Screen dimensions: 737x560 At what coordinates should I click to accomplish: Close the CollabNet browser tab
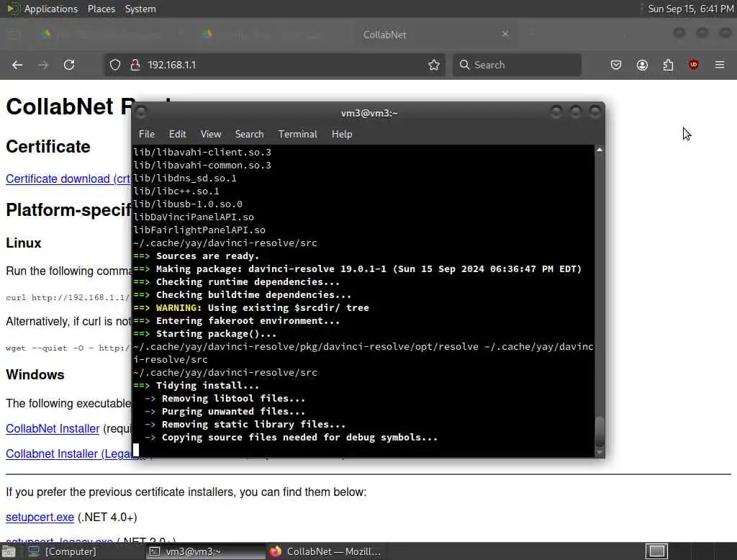(x=505, y=34)
